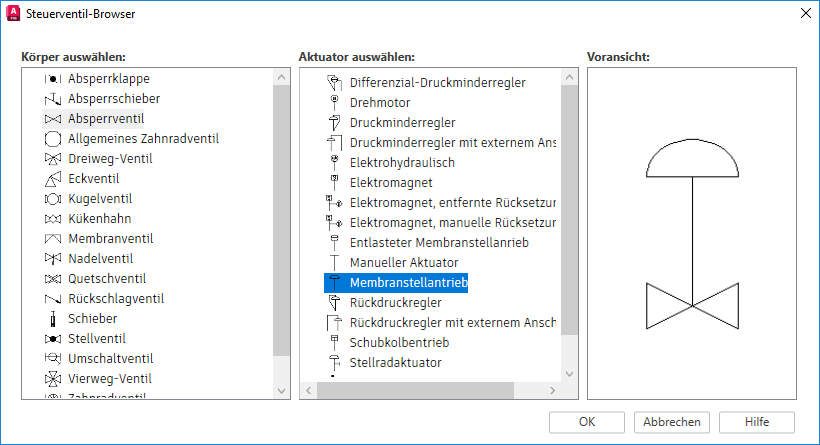Choose the Dreiweg-Ventil icon
This screenshot has width=820, height=445.
point(53,159)
